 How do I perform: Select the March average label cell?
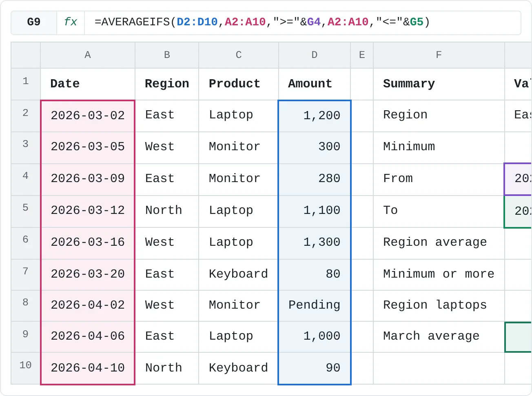(x=439, y=337)
